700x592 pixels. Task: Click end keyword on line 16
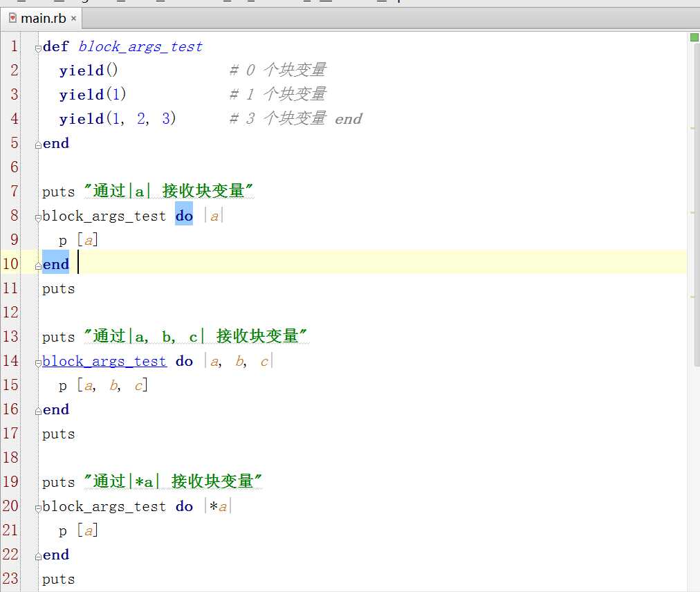(x=56, y=410)
